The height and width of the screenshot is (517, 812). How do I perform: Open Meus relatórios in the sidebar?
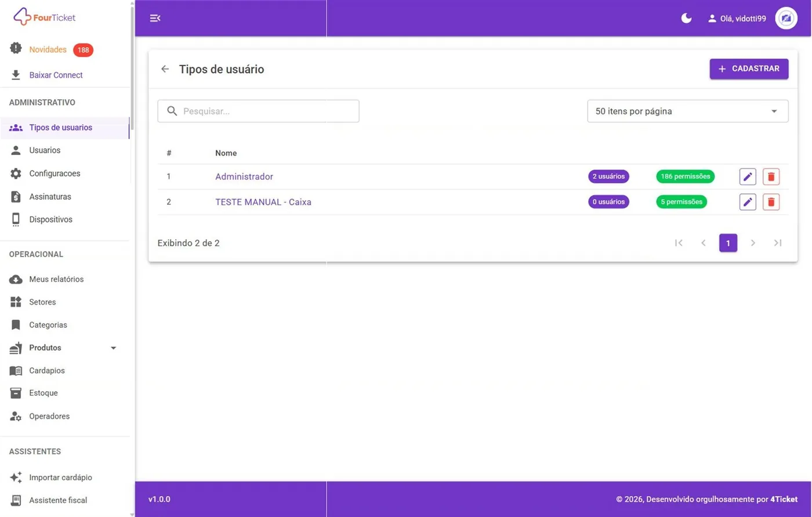[x=56, y=279]
